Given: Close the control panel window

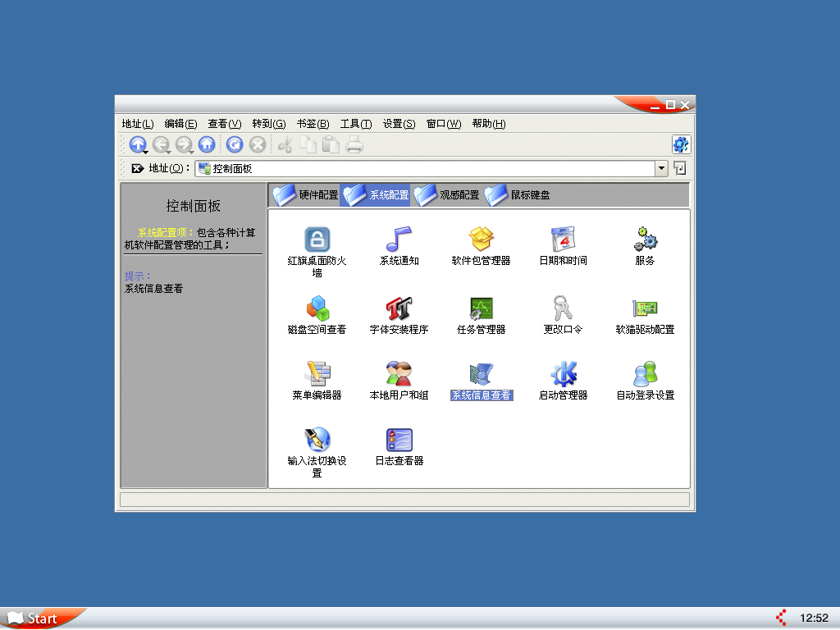Looking at the screenshot, I should (x=685, y=105).
